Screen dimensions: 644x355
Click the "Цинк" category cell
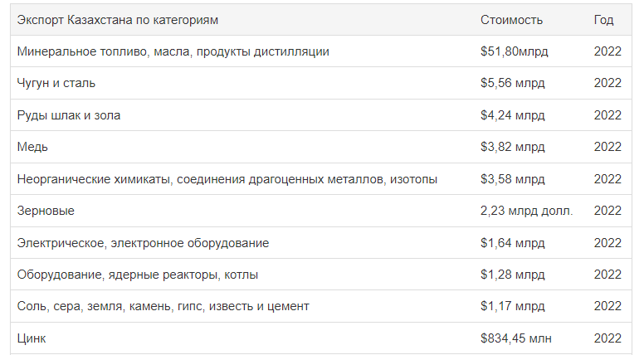coord(32,338)
